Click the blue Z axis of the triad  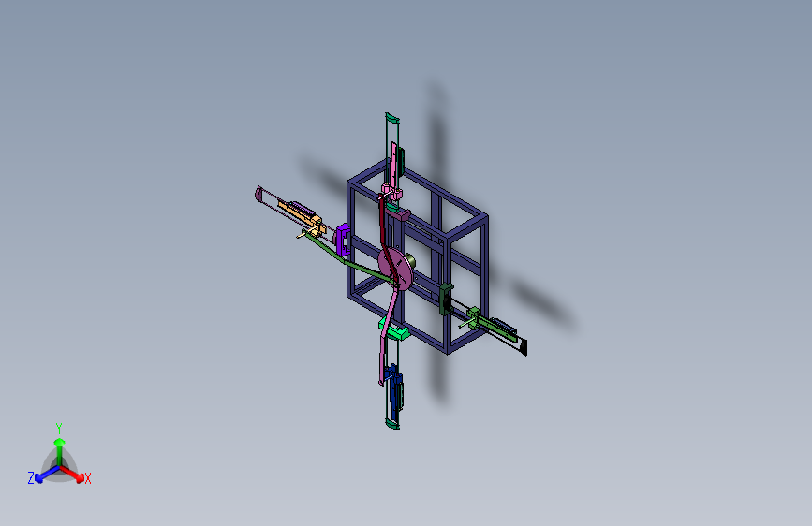click(47, 475)
